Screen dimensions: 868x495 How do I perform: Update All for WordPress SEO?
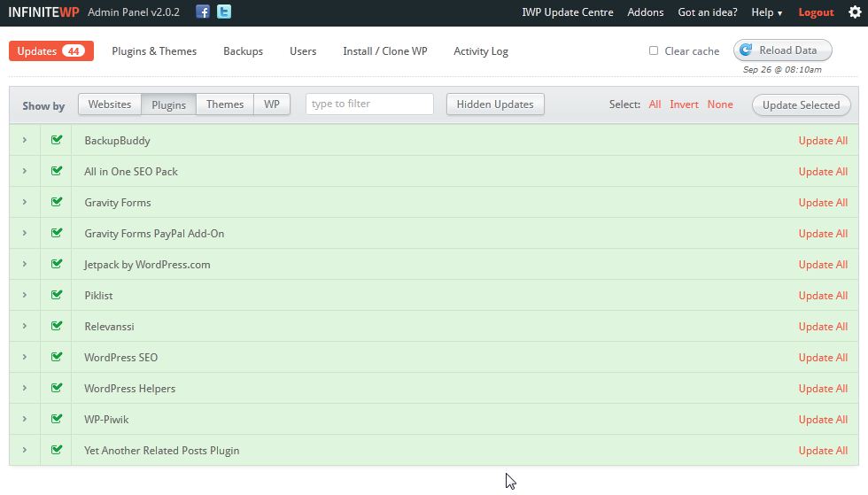(x=823, y=358)
